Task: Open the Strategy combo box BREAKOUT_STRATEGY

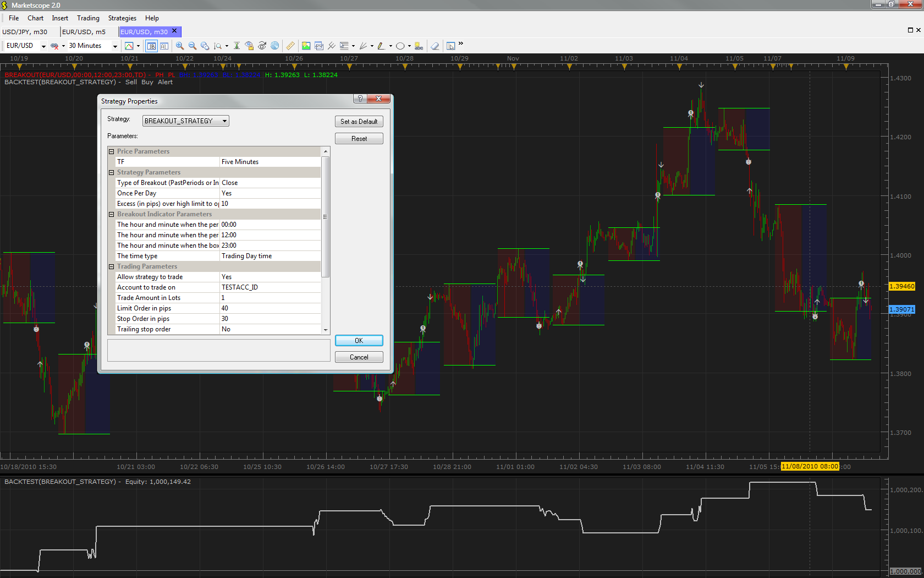Action: click(185, 121)
